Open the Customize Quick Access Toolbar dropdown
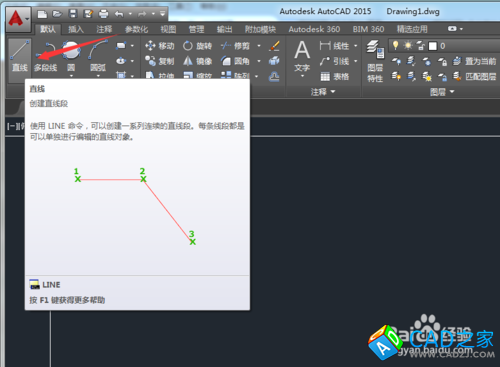 point(162,14)
